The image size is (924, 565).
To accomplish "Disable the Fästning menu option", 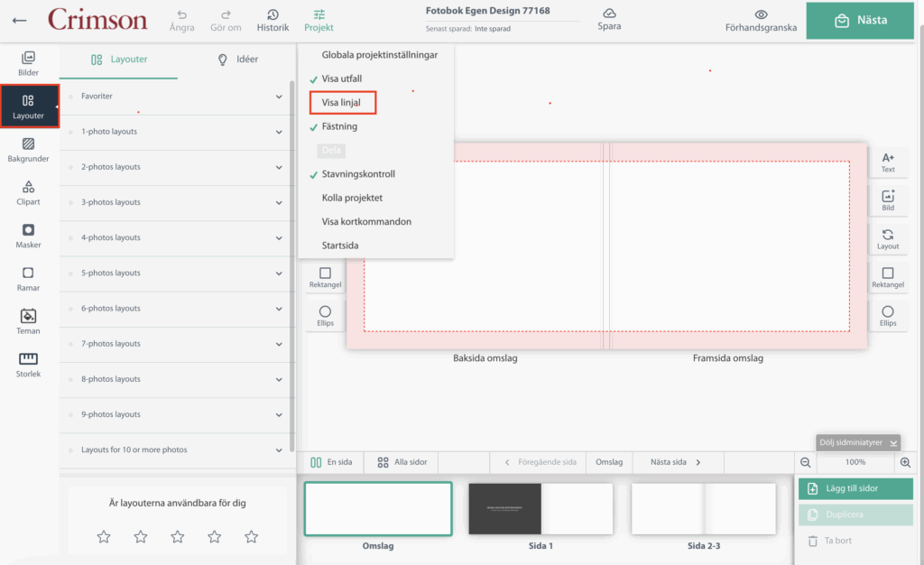I will click(x=339, y=126).
